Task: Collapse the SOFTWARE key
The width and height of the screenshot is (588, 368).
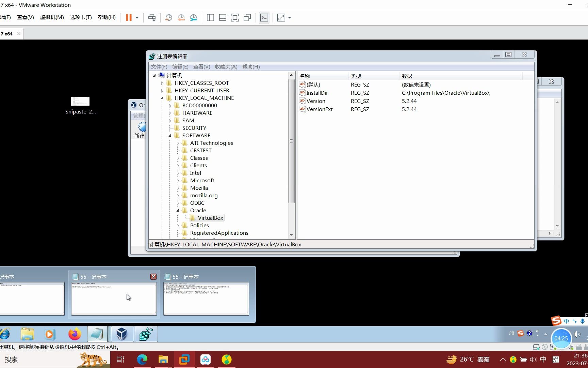Action: pos(170,136)
